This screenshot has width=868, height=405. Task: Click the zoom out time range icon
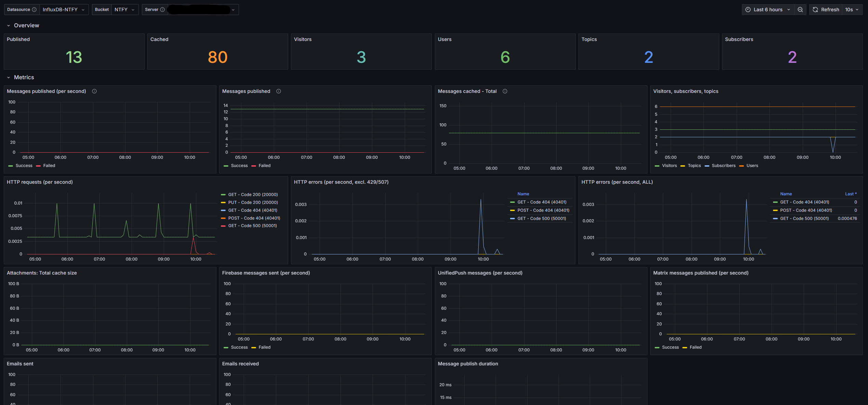point(800,10)
